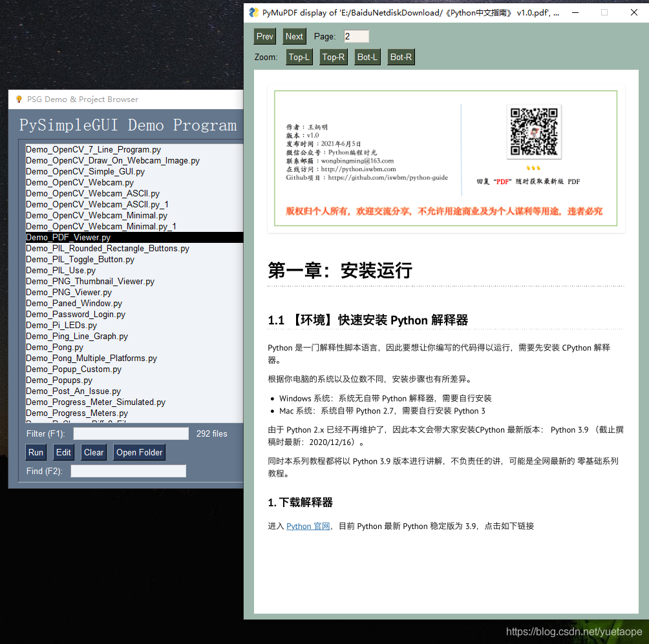Select Demo_Pong_Multiple_Platforms.py
The height and width of the screenshot is (644, 649).
click(134, 358)
